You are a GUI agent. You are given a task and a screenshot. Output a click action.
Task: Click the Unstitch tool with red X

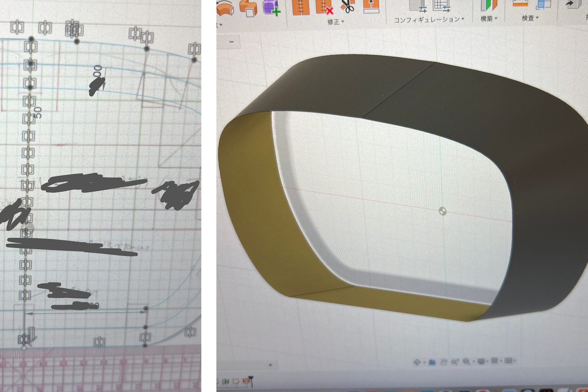click(x=323, y=7)
